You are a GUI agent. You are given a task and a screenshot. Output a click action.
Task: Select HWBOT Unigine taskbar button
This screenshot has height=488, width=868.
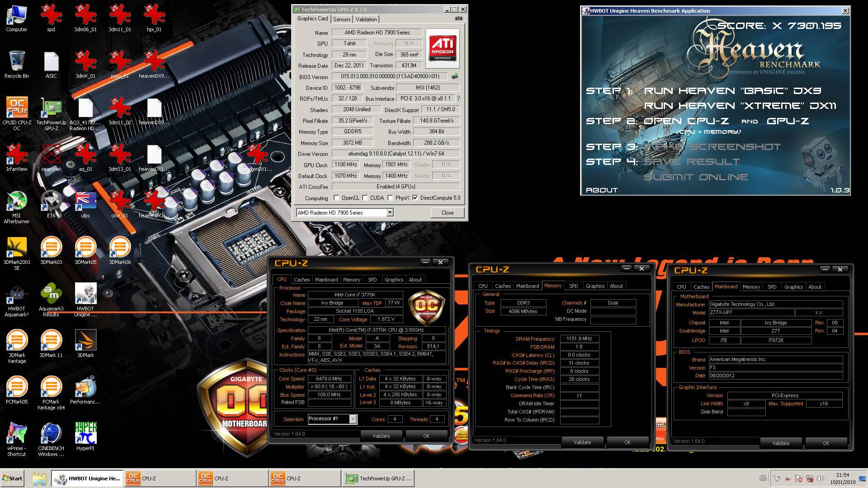click(88, 479)
